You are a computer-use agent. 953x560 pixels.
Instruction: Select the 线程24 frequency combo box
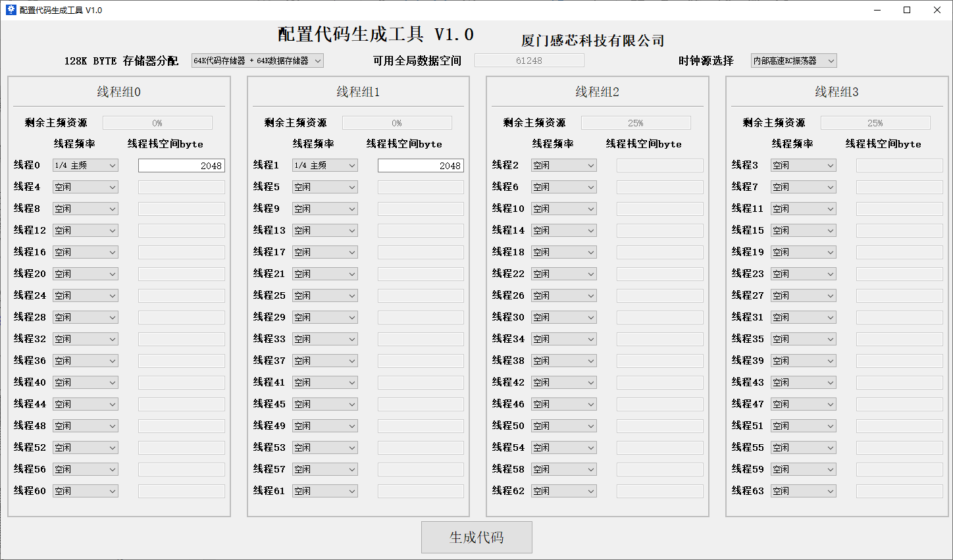[86, 295]
